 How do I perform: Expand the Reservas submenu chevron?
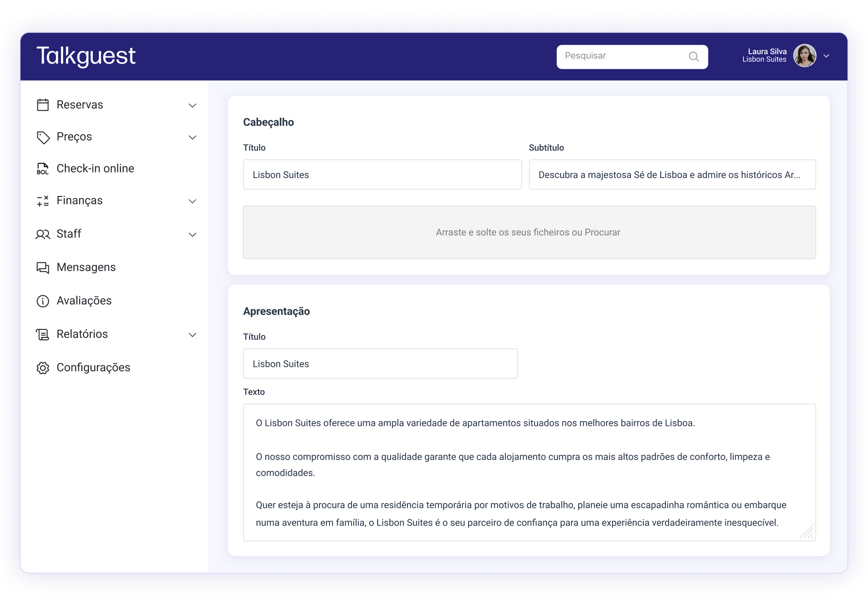[x=192, y=106]
